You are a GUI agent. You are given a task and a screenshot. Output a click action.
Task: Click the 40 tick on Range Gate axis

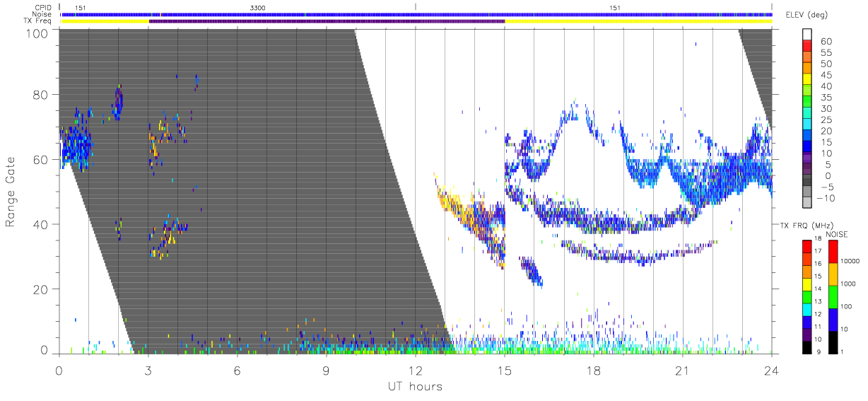(x=39, y=224)
